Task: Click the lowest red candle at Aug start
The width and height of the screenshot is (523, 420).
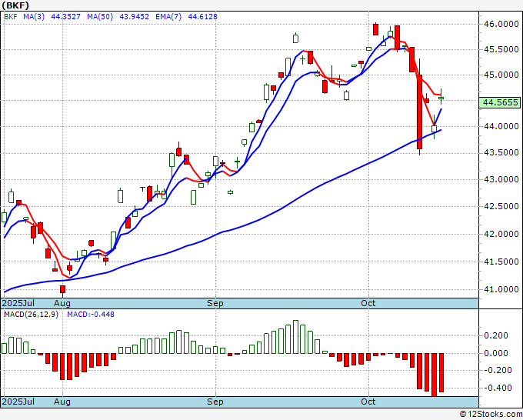Action: click(x=62, y=289)
